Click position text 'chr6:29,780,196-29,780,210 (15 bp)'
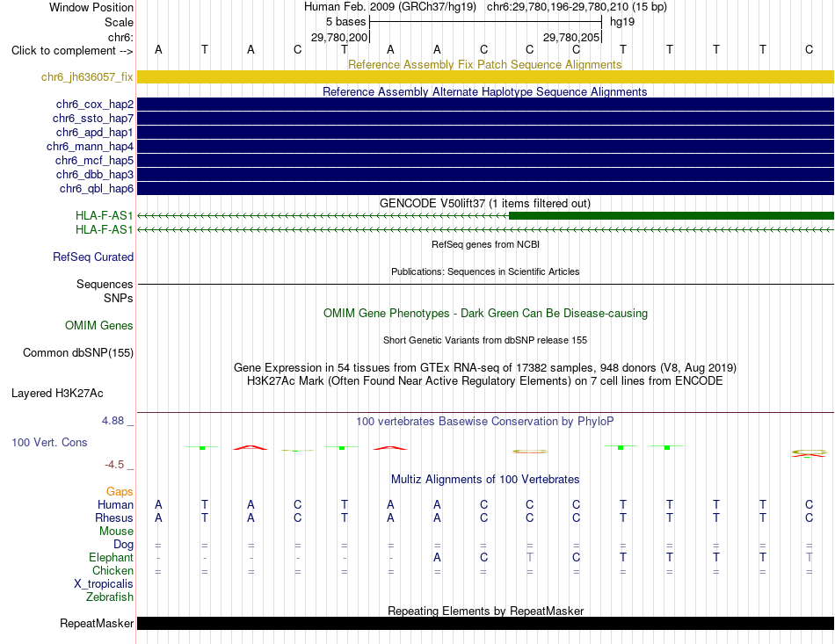 coord(577,7)
